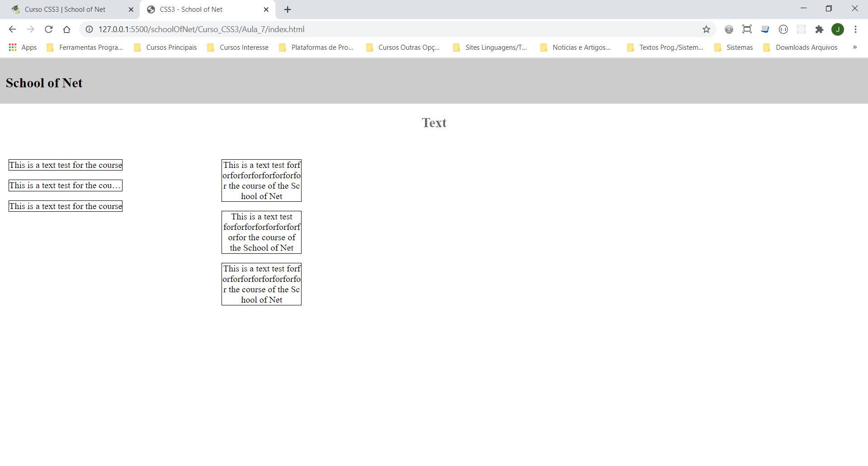
Task: Expand hidden bookmarks chevron
Action: coord(854,48)
